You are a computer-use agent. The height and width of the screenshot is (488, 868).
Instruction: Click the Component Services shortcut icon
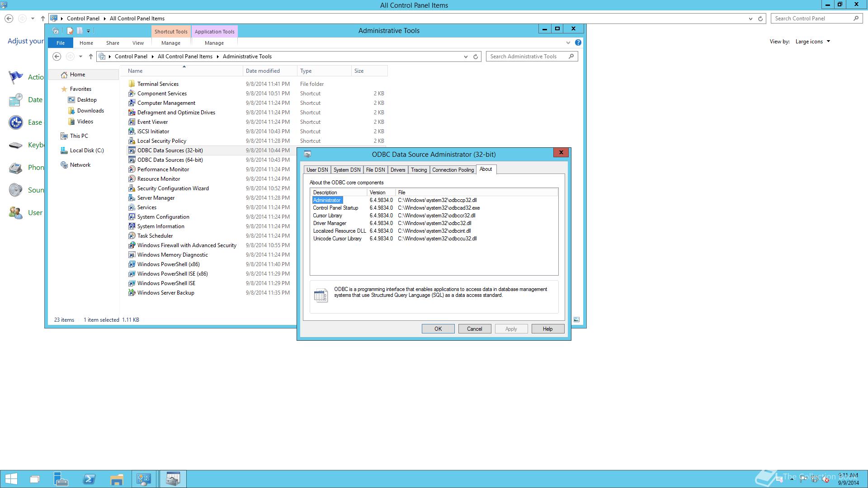[x=132, y=94]
